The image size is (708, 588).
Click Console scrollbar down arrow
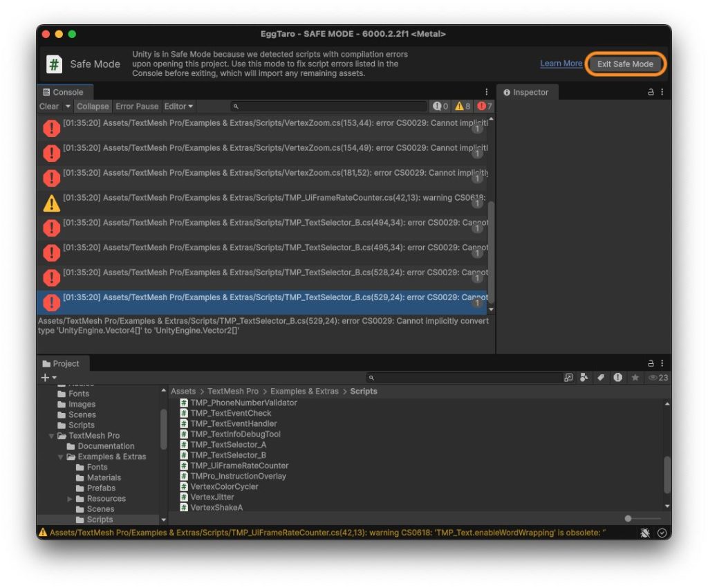pyautogui.click(x=491, y=310)
